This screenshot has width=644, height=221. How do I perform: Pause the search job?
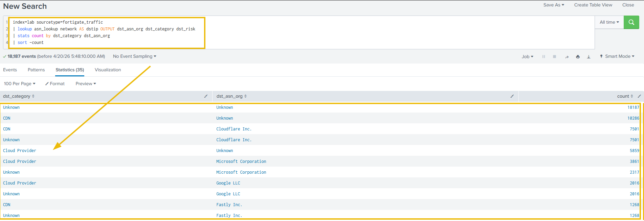(543, 56)
